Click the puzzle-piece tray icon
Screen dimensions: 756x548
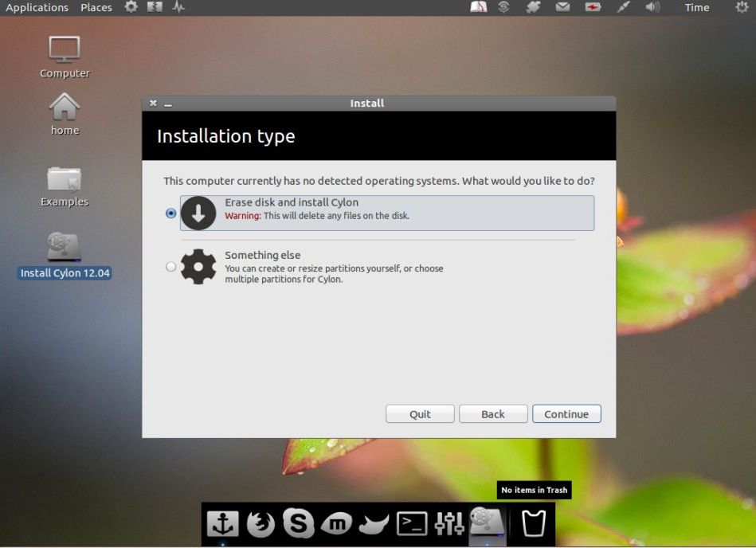[533, 7]
